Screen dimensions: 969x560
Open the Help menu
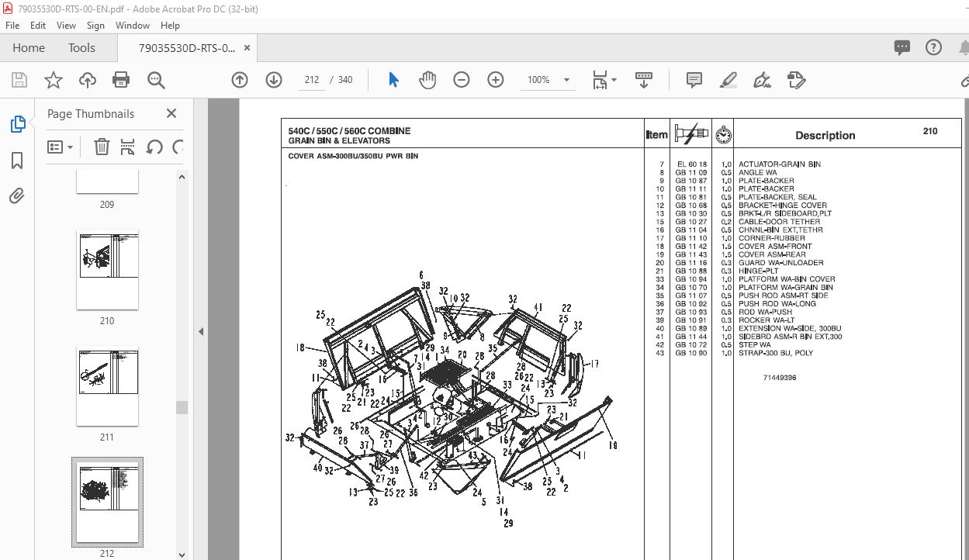pos(170,26)
